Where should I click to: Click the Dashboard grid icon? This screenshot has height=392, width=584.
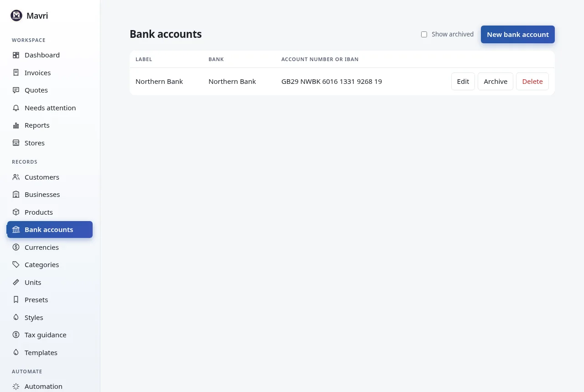click(16, 55)
